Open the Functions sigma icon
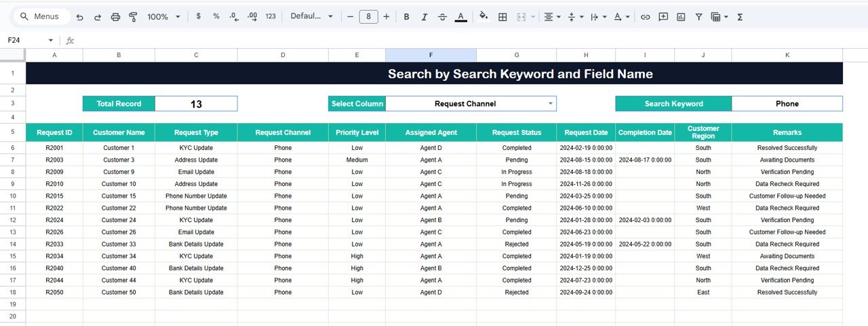This screenshot has height=326, width=868. [x=740, y=17]
